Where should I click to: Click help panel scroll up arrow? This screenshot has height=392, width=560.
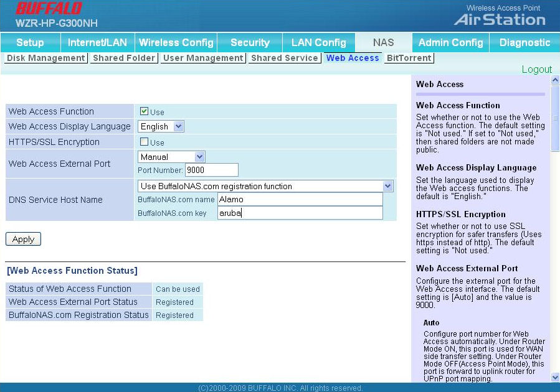[x=555, y=80]
